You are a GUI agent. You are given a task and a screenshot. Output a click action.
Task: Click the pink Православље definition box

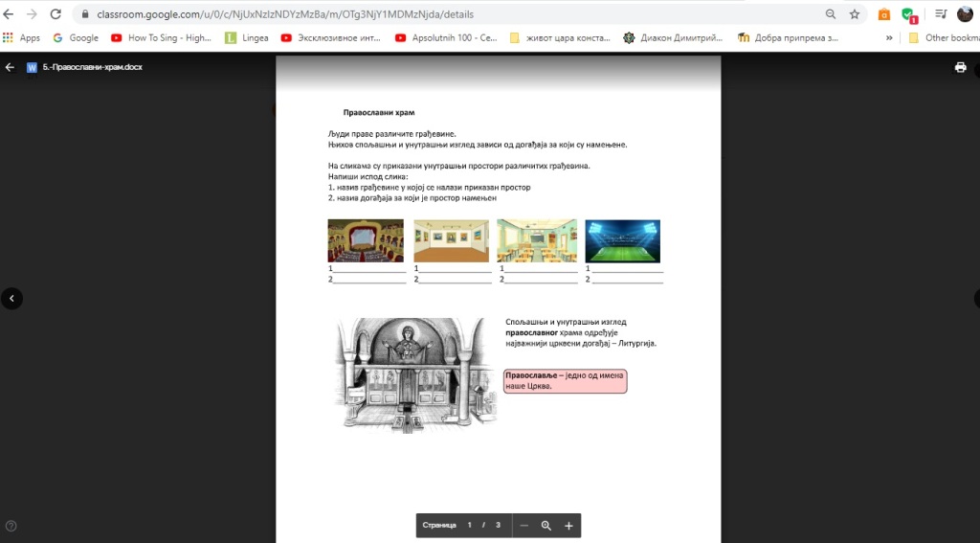565,381
